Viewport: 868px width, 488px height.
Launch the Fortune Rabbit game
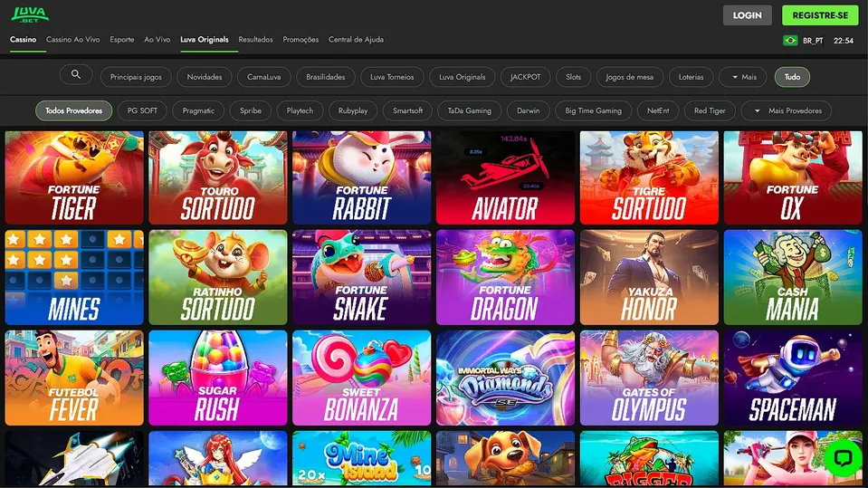(x=361, y=177)
